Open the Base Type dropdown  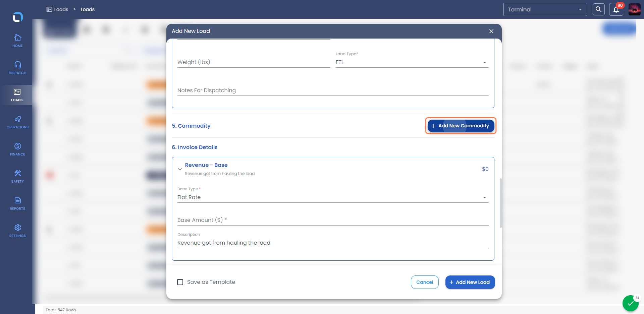(x=333, y=197)
